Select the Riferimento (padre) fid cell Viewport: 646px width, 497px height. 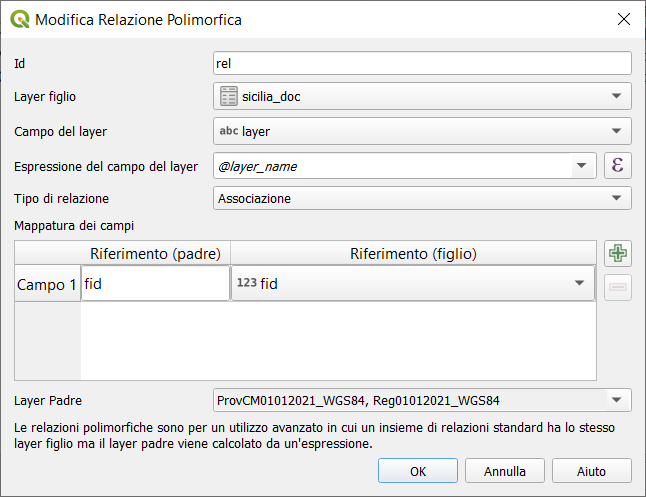click(x=155, y=284)
